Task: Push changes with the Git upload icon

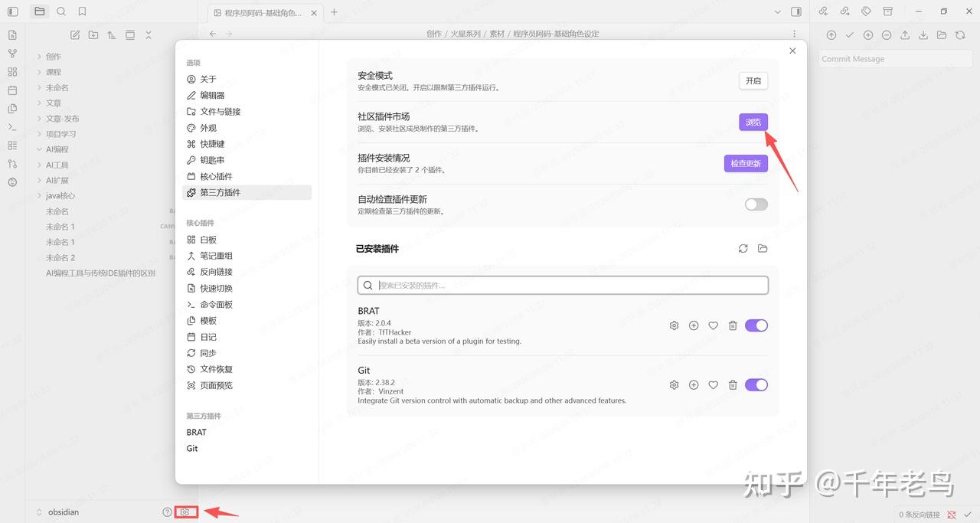Action: click(905, 35)
